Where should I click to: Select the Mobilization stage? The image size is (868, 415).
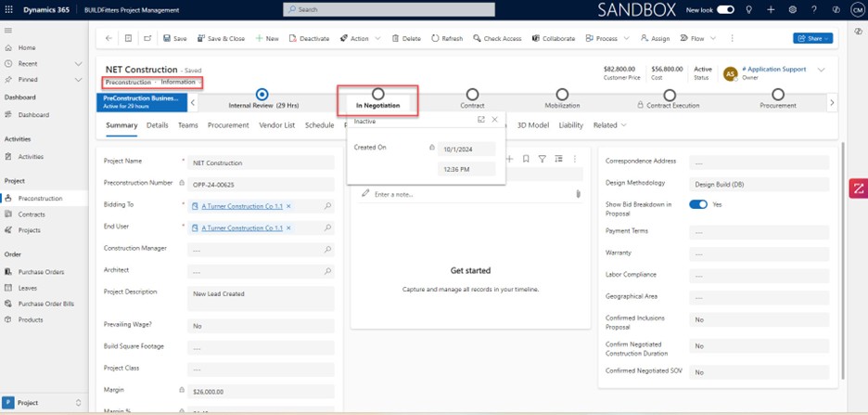562,95
